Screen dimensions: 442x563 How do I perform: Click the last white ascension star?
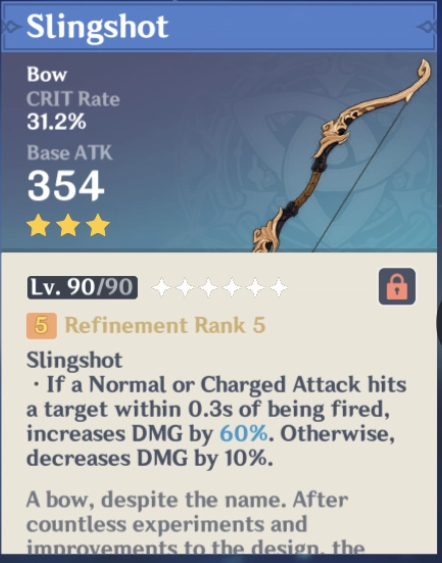coord(279,288)
